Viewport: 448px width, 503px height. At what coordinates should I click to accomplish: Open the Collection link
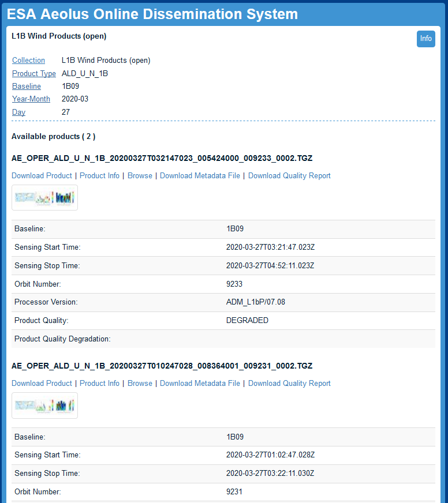(29, 61)
